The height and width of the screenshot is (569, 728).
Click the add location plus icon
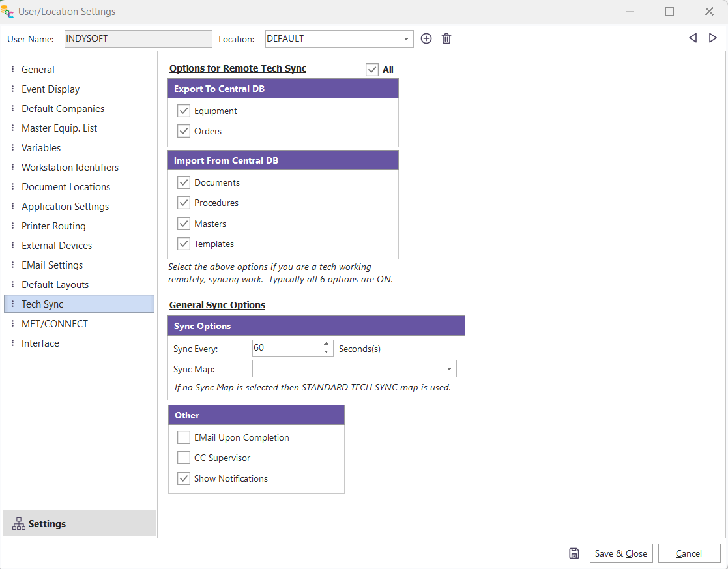click(x=426, y=38)
